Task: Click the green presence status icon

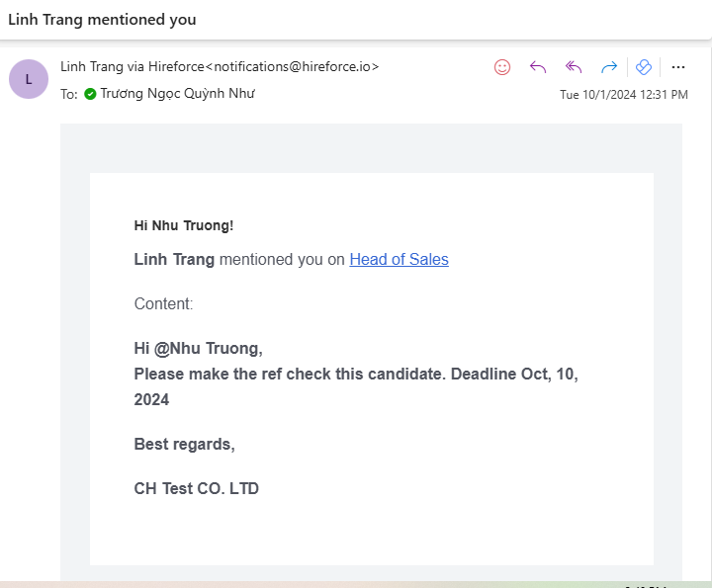Action: pyautogui.click(x=90, y=95)
